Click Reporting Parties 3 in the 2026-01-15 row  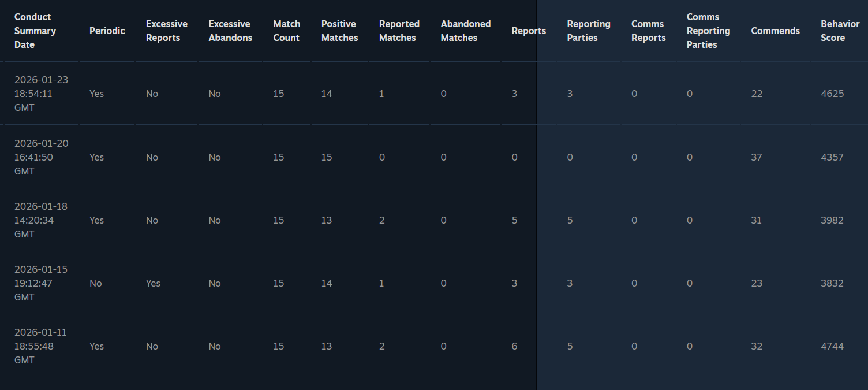tap(570, 283)
